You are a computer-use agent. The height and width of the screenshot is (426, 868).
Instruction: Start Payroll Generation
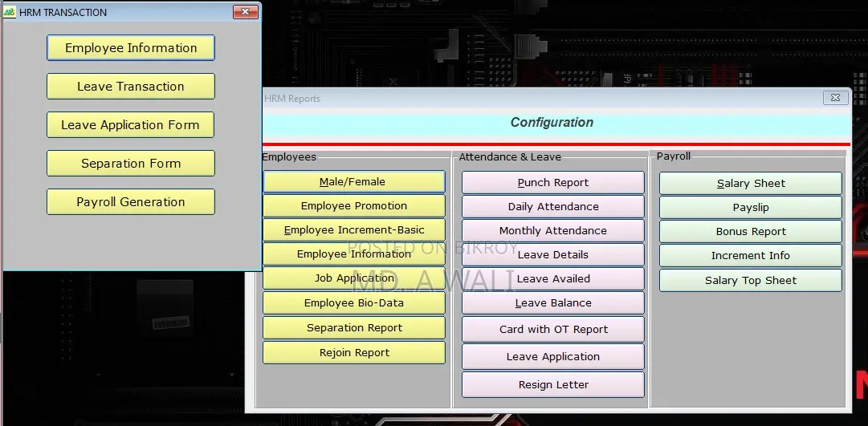[x=131, y=202]
